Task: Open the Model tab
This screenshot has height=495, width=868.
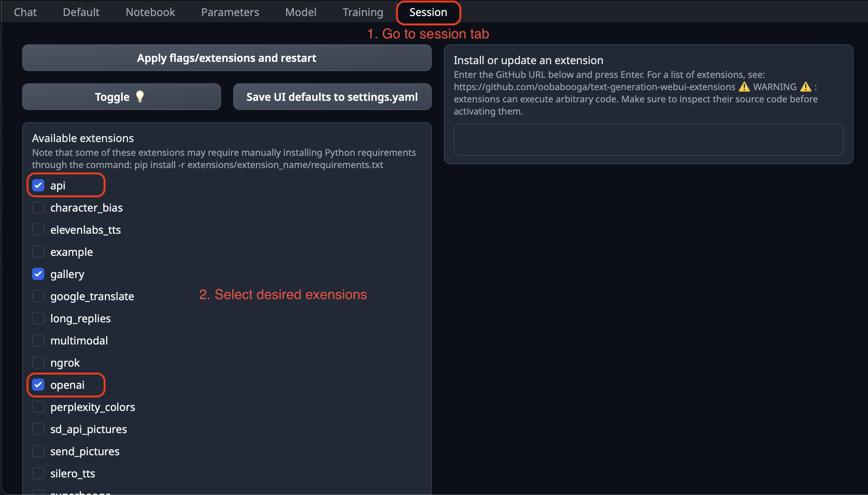Action: 301,12
